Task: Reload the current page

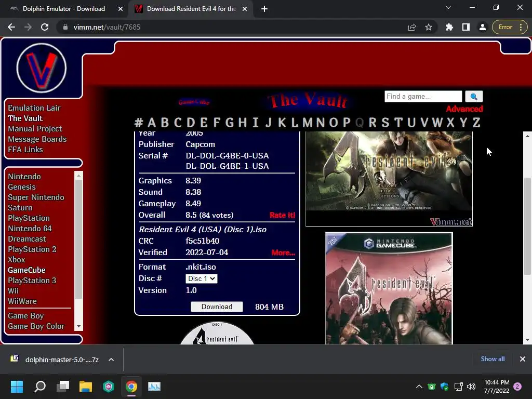Action: 45,27
